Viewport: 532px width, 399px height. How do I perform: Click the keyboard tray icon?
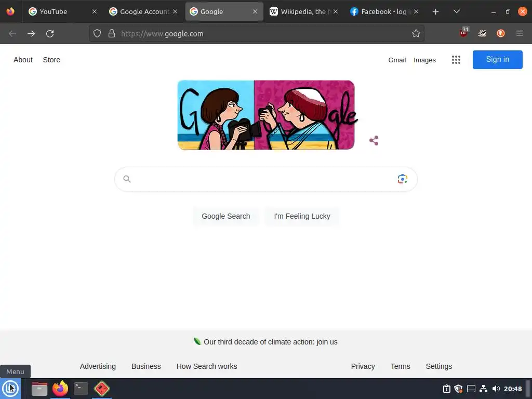(x=471, y=389)
